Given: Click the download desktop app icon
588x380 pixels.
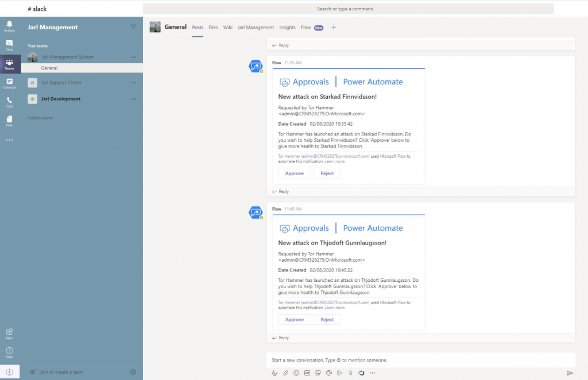Looking at the screenshot, I should (x=9, y=372).
